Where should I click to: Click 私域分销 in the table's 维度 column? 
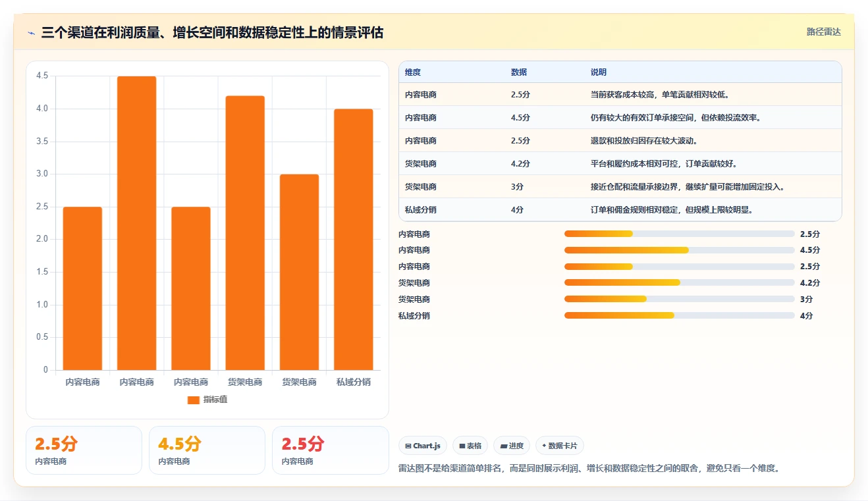click(421, 210)
